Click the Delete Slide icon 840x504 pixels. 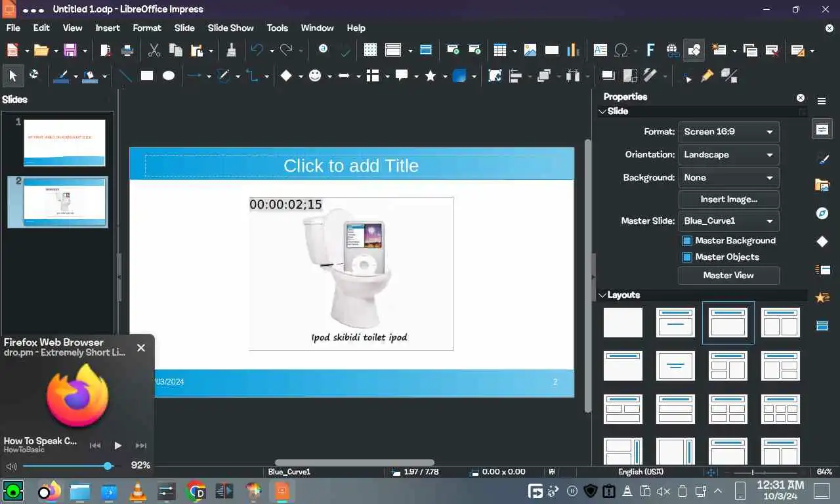pos(772,50)
